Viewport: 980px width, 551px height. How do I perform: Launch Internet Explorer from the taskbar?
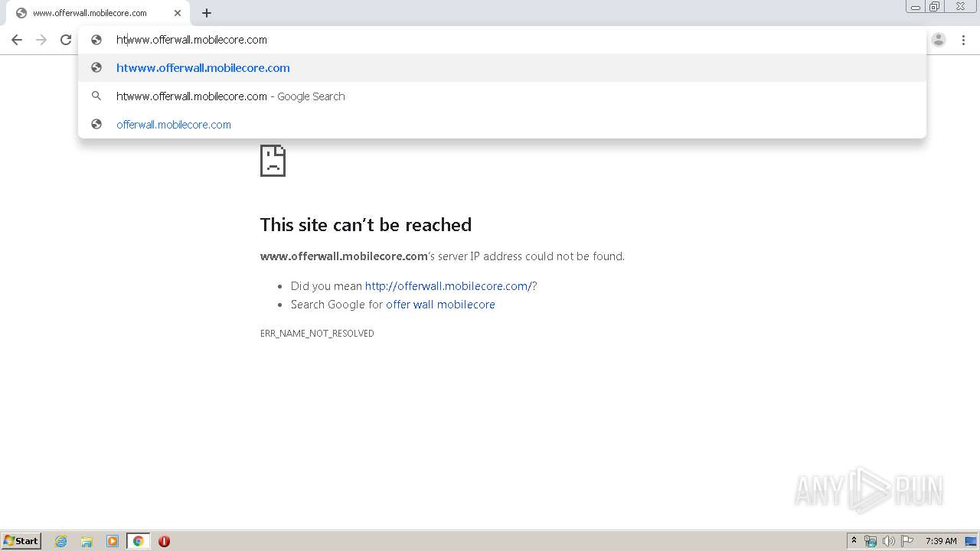click(61, 541)
